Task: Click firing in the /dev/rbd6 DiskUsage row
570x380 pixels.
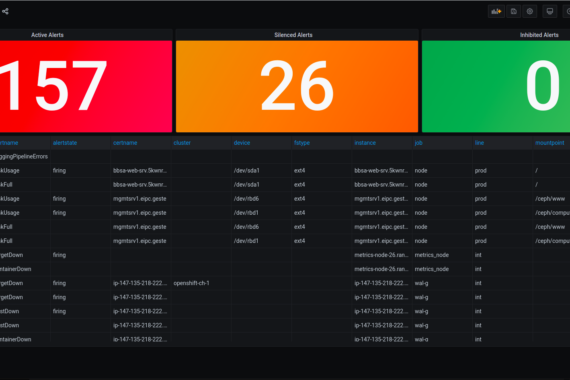Action: tap(59, 199)
